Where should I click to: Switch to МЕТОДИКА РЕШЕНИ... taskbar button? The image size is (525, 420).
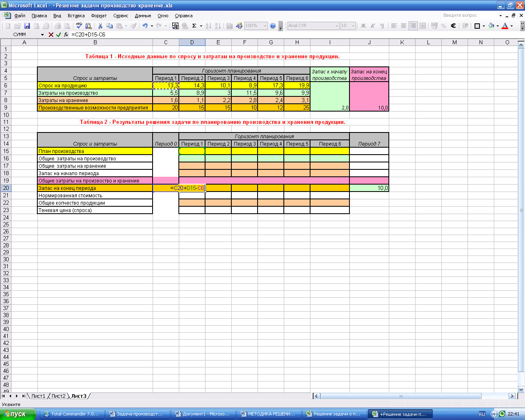269,414
